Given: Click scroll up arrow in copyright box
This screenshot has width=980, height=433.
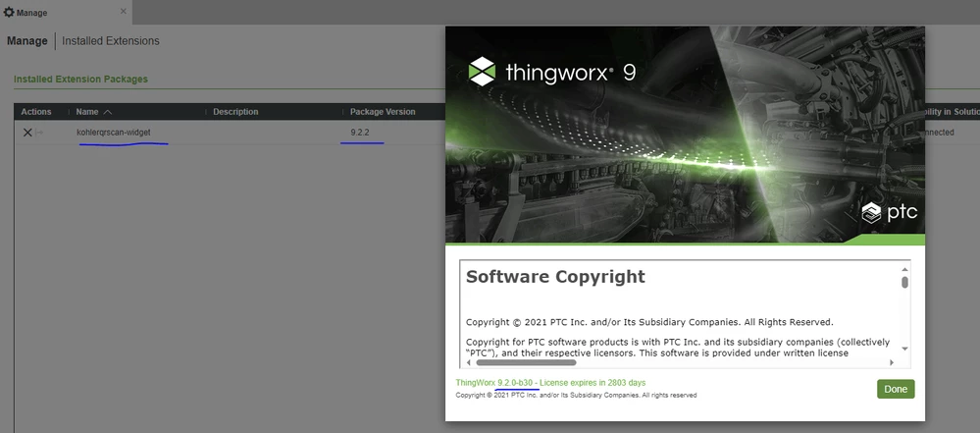Looking at the screenshot, I should click(904, 268).
